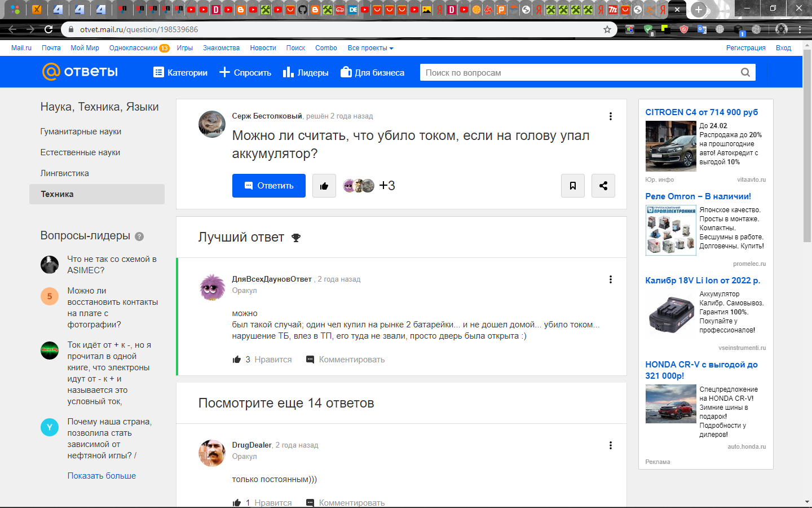Open options menu for DrugDealer's answer

click(x=610, y=445)
